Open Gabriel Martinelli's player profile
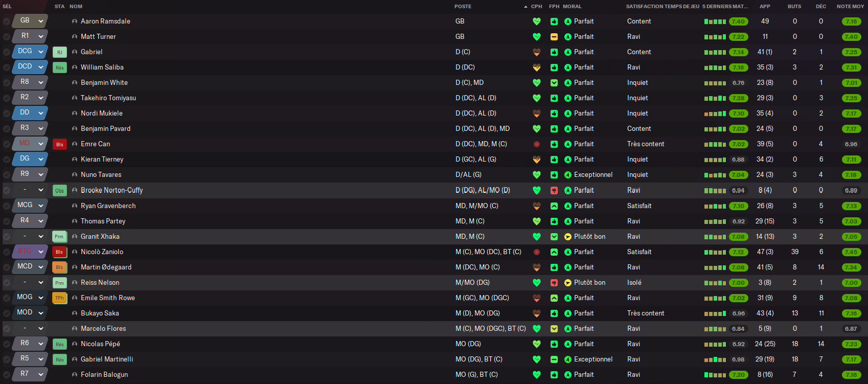Screen dimensions: 868x384 click(107, 359)
